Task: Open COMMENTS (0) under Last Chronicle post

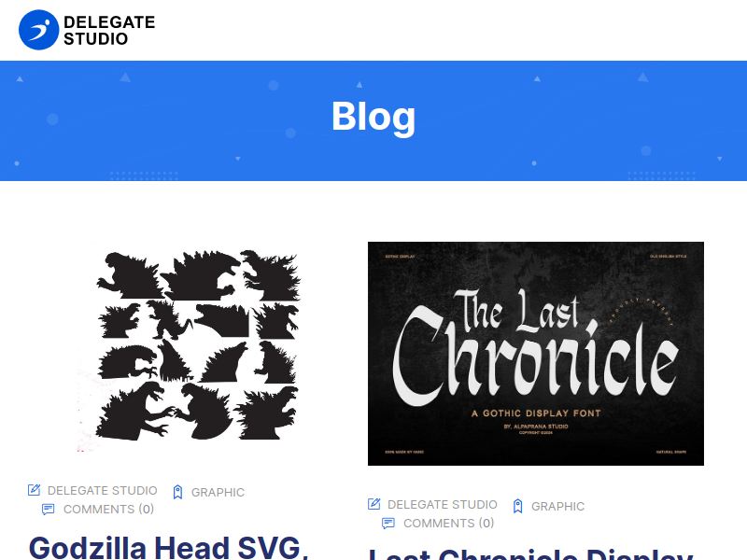Action: pos(449,523)
